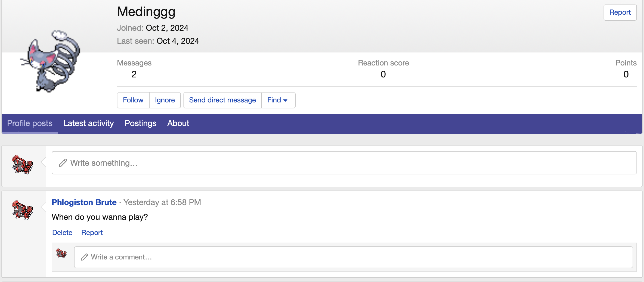This screenshot has width=644, height=282.
Task: Open Phlogiston Brute's profile link
Action: [84, 202]
